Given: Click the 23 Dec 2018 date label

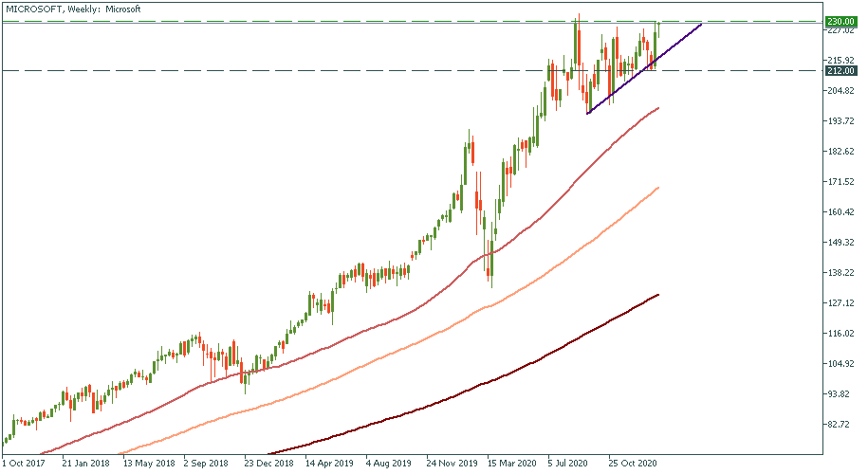Looking at the screenshot, I should [268, 465].
